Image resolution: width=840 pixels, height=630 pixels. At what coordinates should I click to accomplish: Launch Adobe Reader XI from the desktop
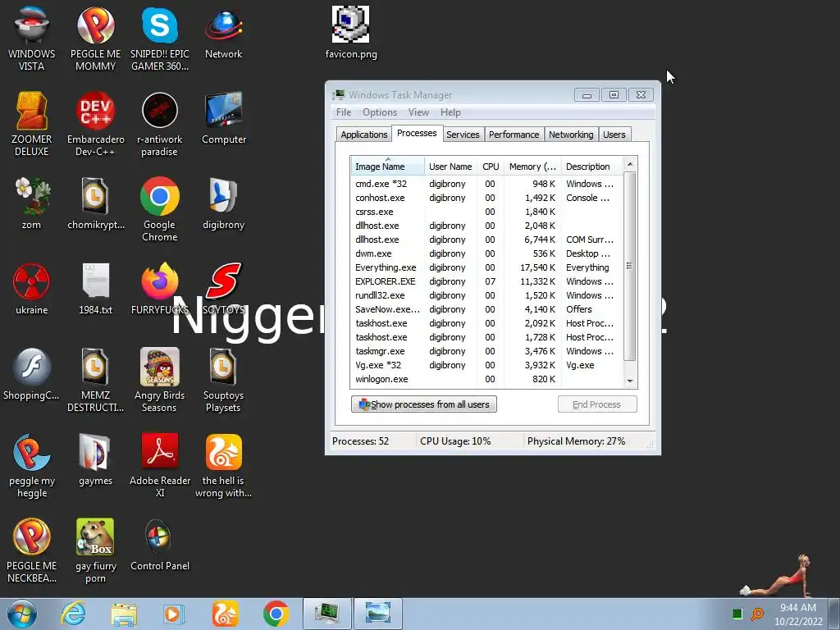[160, 466]
